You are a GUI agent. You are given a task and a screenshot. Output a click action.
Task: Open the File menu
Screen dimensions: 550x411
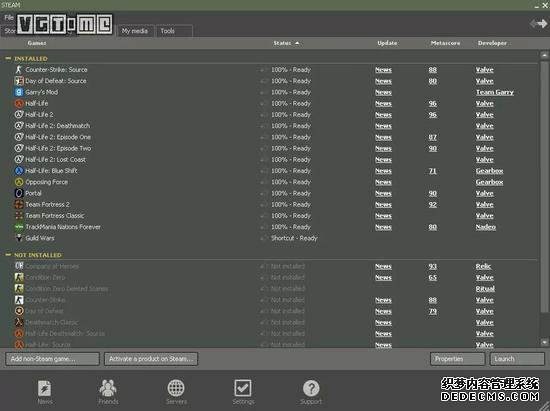pyautogui.click(x=9, y=18)
